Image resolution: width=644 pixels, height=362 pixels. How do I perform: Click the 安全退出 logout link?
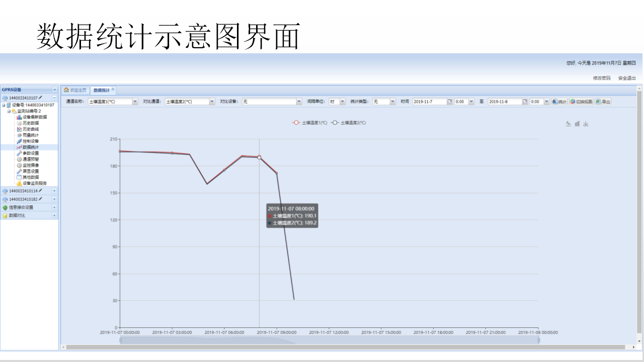[x=627, y=78]
